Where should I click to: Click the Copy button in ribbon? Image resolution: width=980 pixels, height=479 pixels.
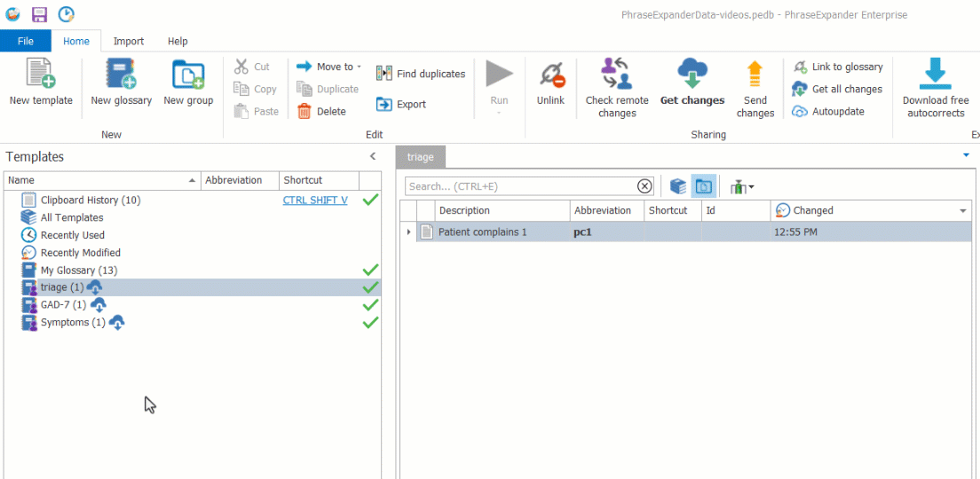255,89
